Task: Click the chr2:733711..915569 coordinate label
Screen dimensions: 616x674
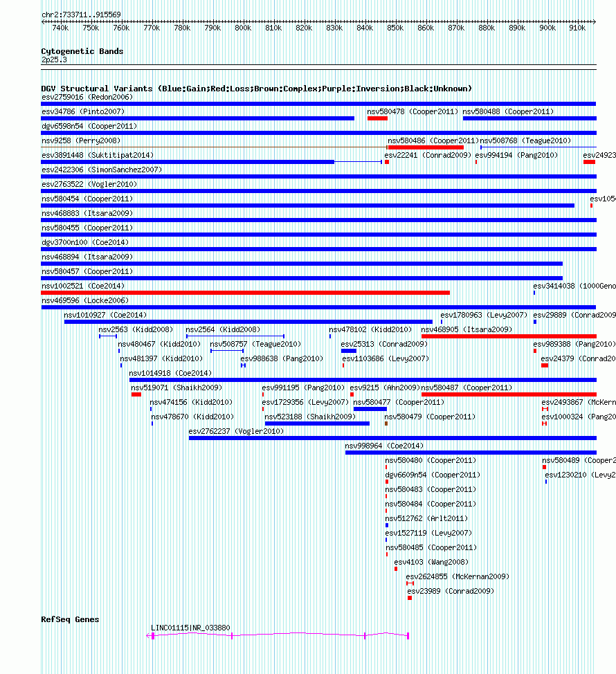Action: (81, 15)
